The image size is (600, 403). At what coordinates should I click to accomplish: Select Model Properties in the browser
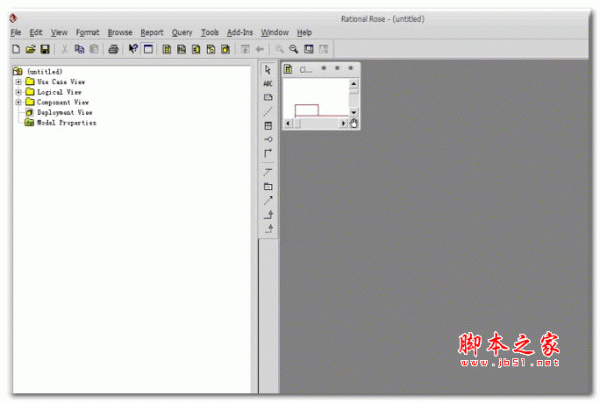(x=66, y=122)
